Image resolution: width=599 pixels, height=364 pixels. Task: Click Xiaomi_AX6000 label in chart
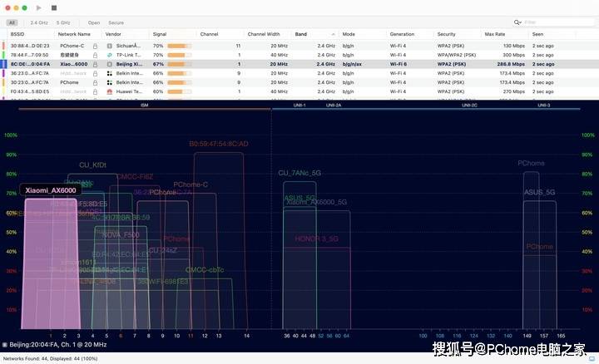tap(51, 190)
